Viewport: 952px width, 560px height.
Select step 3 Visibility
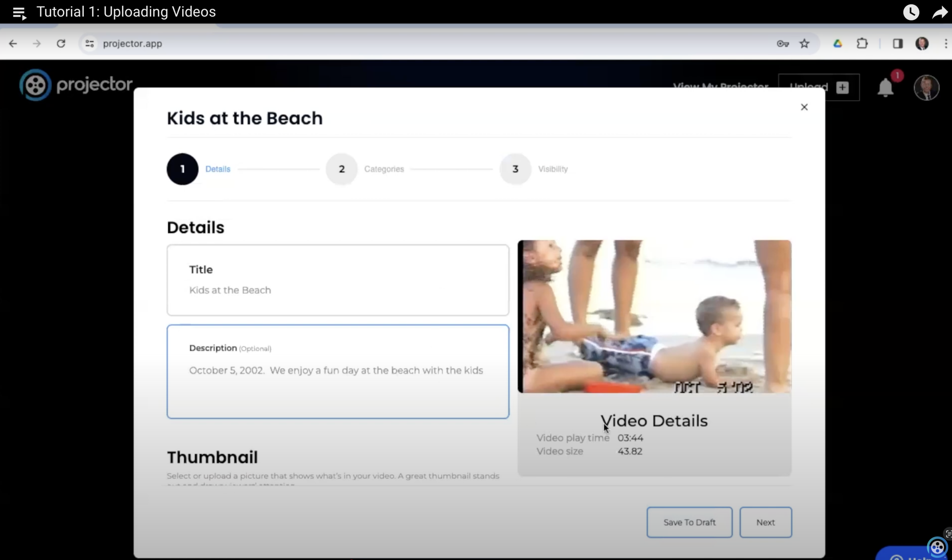(x=515, y=169)
